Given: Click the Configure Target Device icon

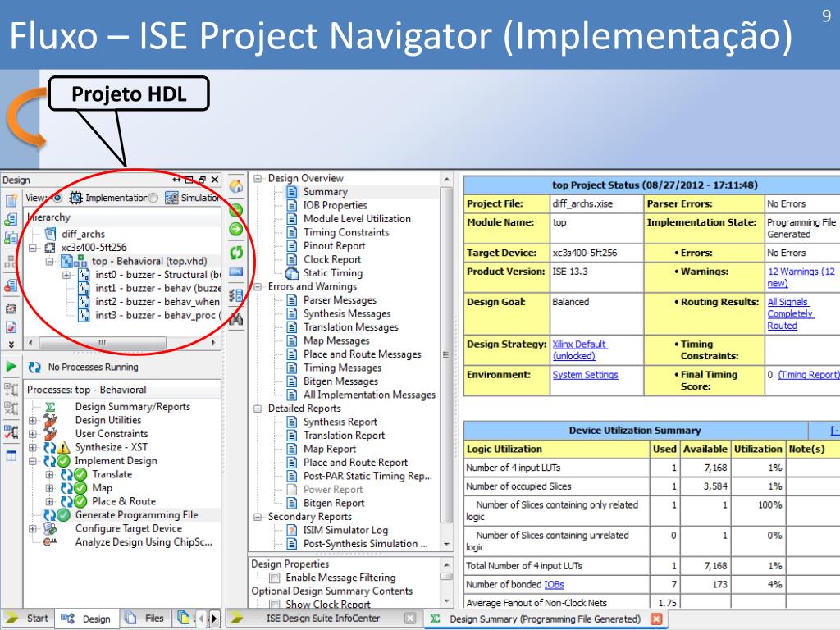Looking at the screenshot, I should click(50, 529).
